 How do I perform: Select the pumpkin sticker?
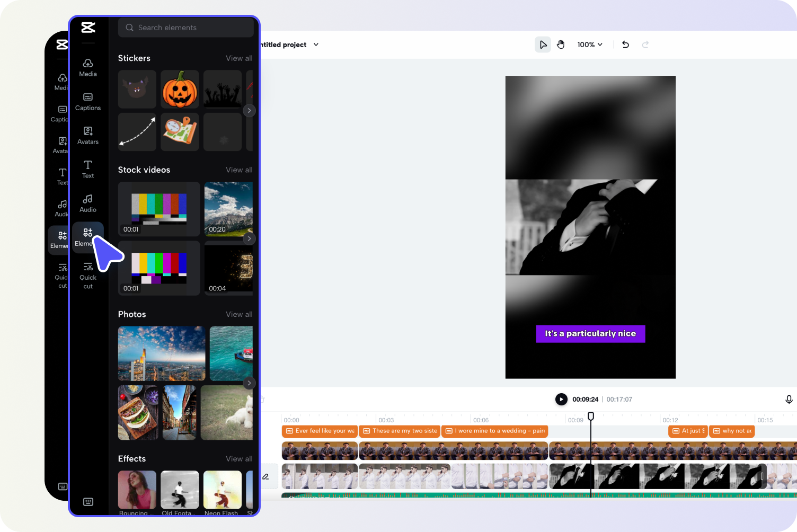(180, 90)
